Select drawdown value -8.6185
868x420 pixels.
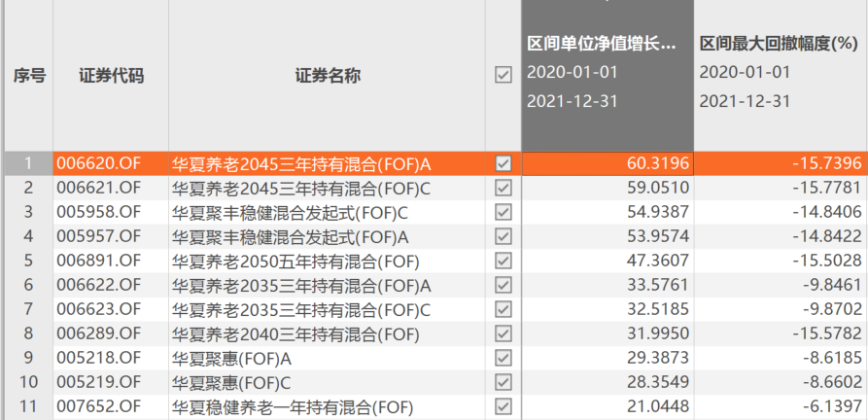point(831,358)
